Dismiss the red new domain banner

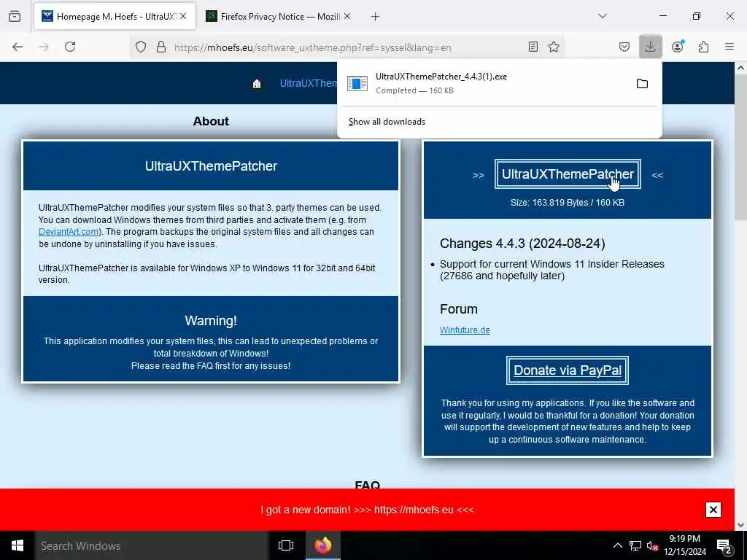pos(713,510)
